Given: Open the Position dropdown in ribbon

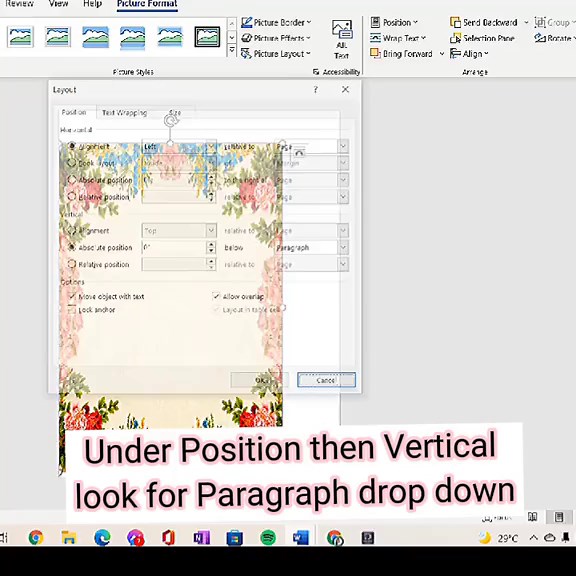Looking at the screenshot, I should pyautogui.click(x=394, y=22).
